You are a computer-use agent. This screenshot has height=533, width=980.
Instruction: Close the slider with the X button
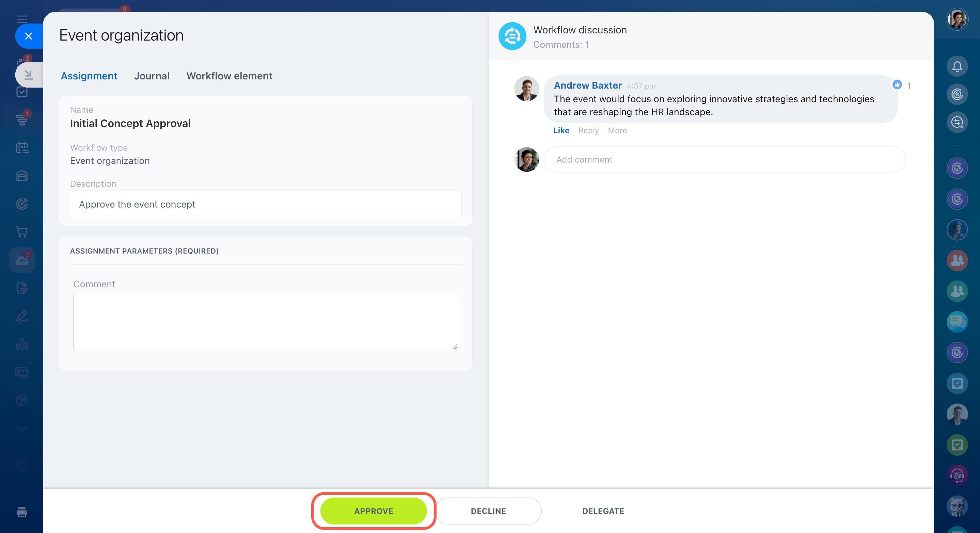coord(29,36)
